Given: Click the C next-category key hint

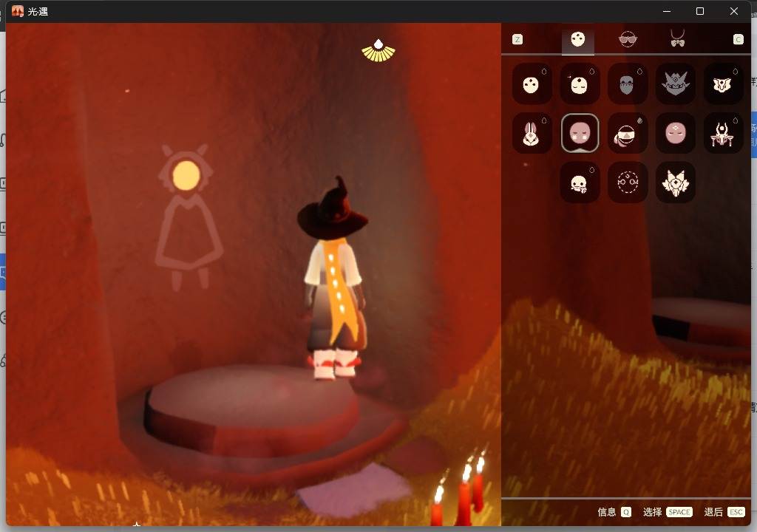Looking at the screenshot, I should [x=739, y=40].
